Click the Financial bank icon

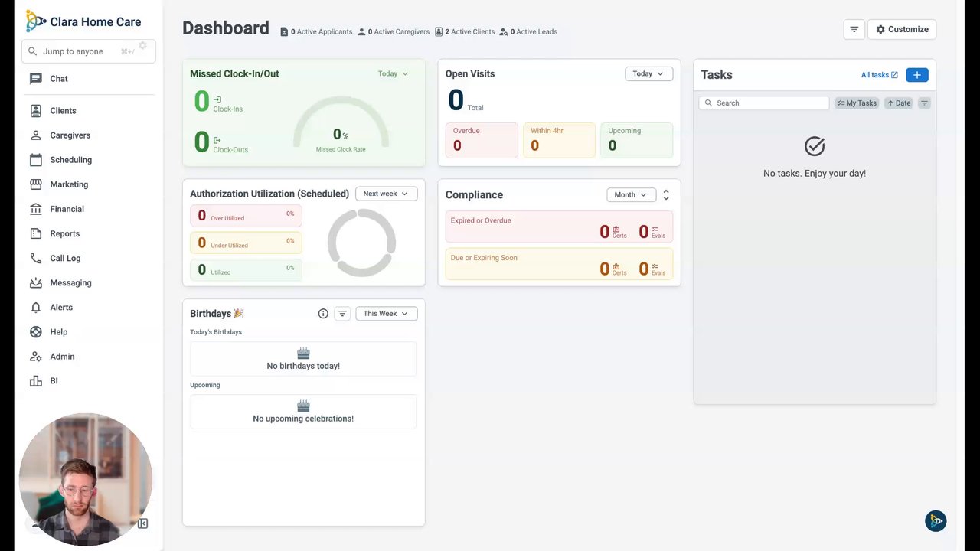[36, 209]
